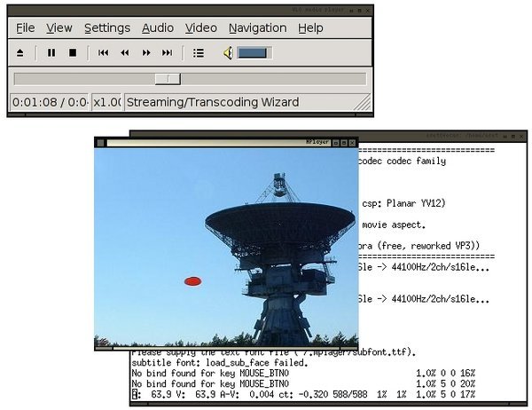Click the seek bar handle in VLC
This screenshot has height=410, width=532.
[x=168, y=79]
